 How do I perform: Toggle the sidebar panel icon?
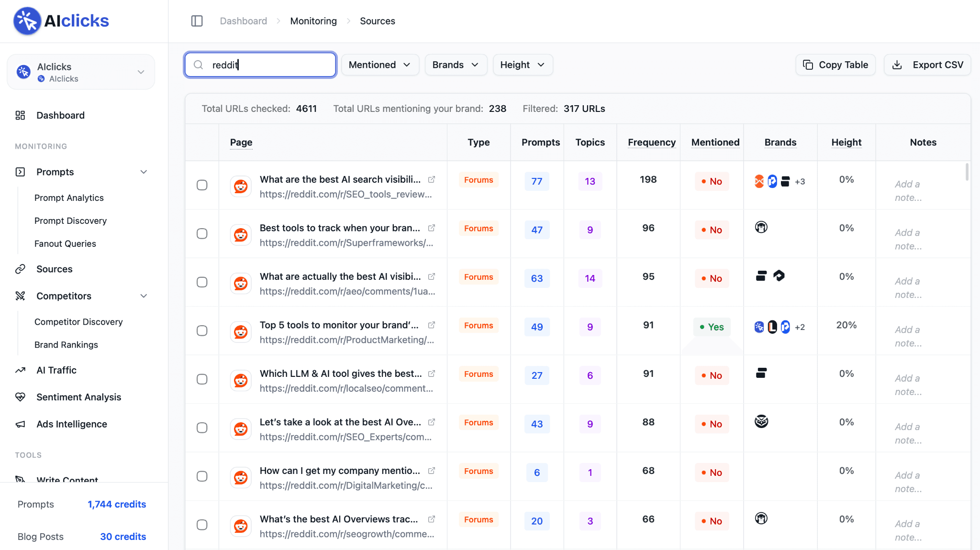click(197, 21)
